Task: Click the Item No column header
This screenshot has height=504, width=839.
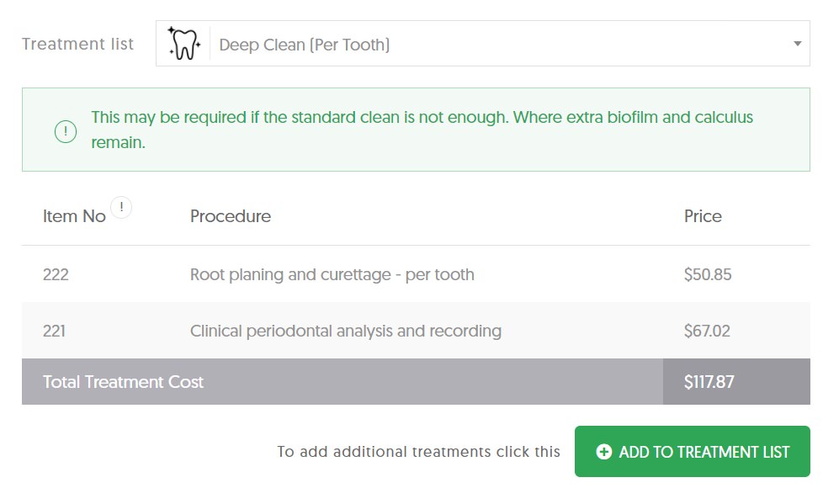Action: [x=74, y=216]
